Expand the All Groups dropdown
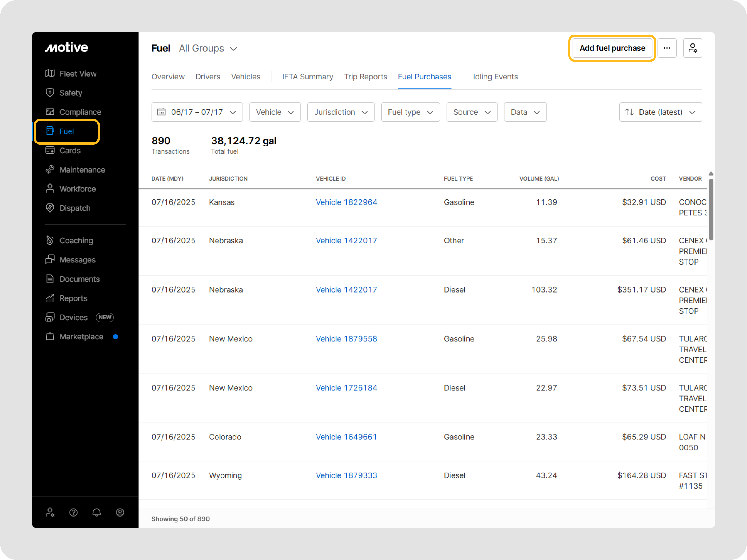747x560 pixels. click(208, 49)
